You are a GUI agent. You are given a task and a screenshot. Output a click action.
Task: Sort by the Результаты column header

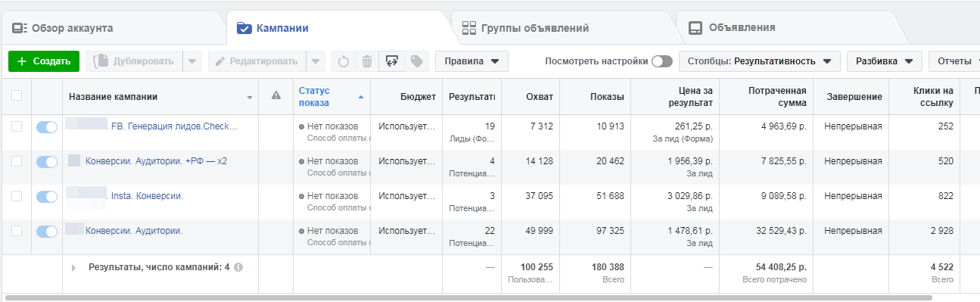click(x=472, y=96)
